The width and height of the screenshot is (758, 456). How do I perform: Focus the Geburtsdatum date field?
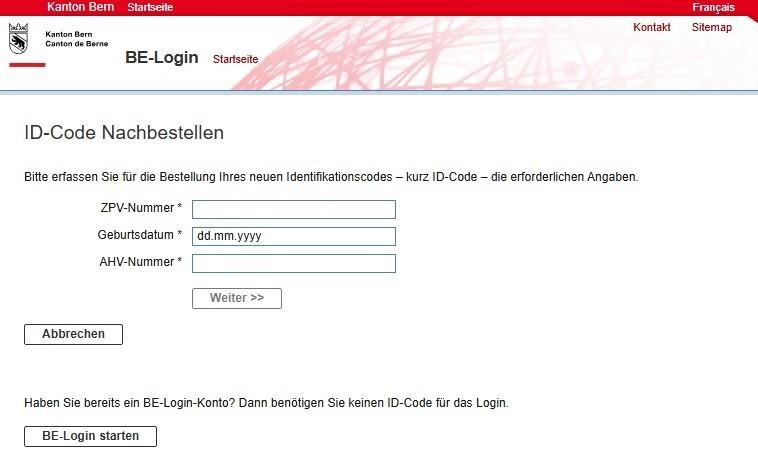[x=294, y=236]
